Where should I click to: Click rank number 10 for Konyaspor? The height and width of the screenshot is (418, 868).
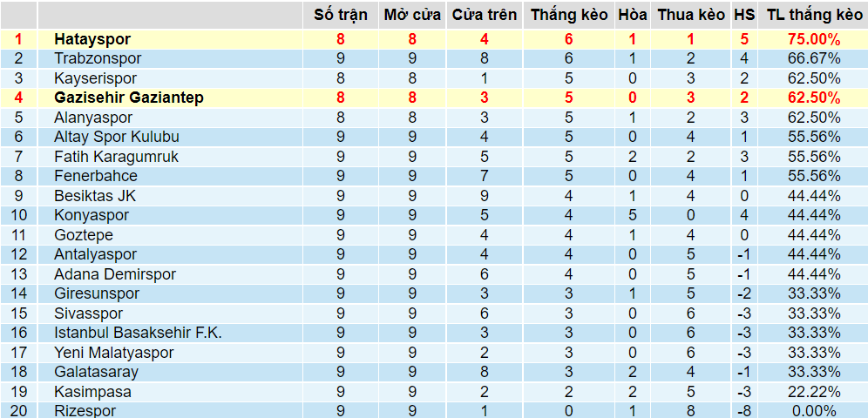18,215
